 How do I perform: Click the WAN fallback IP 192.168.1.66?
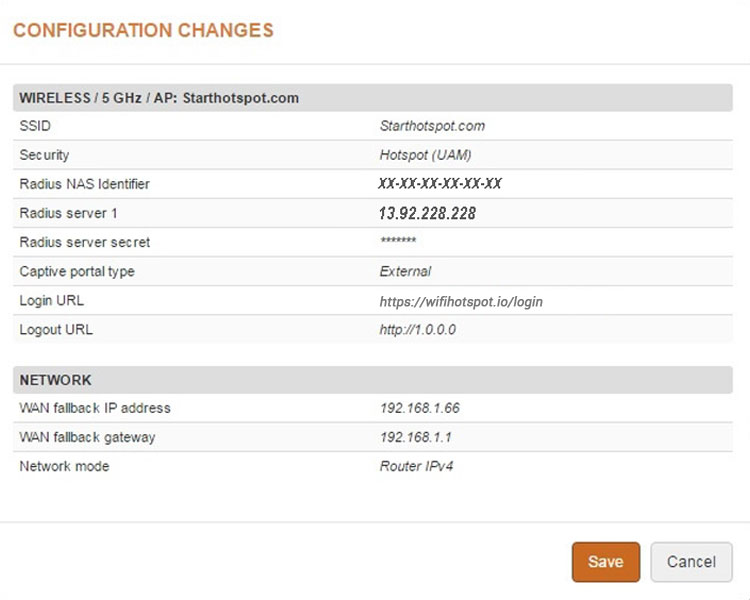click(419, 408)
